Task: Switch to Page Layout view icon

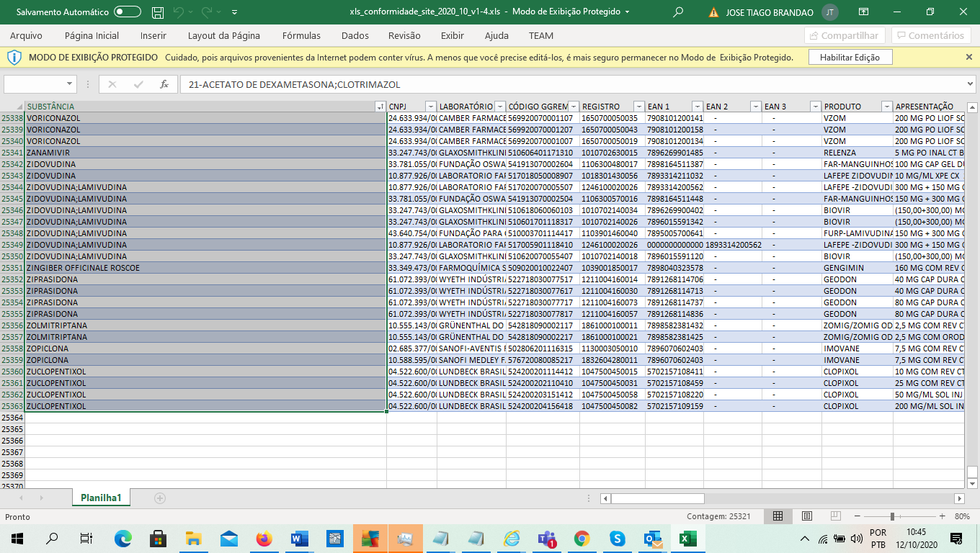Action: click(807, 516)
